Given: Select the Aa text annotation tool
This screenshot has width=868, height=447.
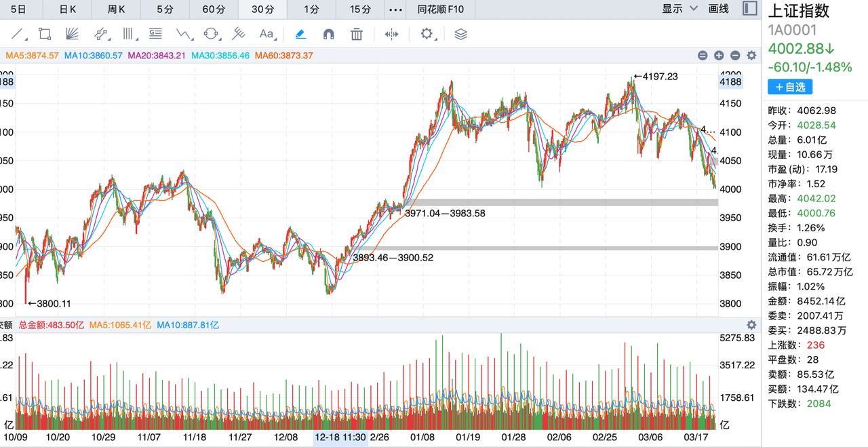Looking at the screenshot, I should (266, 34).
